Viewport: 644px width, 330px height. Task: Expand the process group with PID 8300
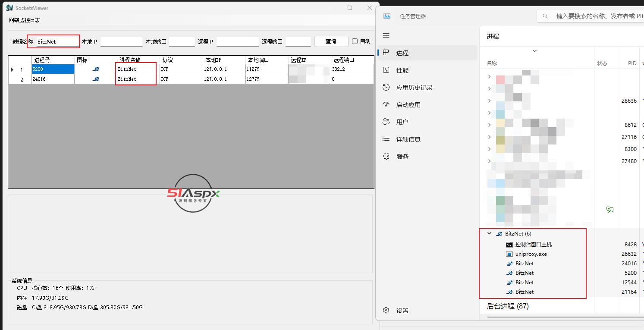[x=489, y=149]
